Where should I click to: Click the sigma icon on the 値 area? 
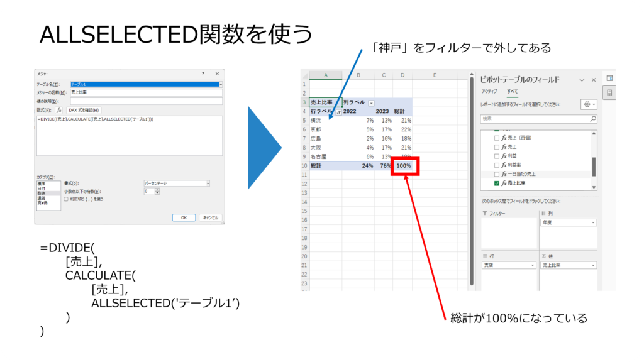(x=543, y=256)
